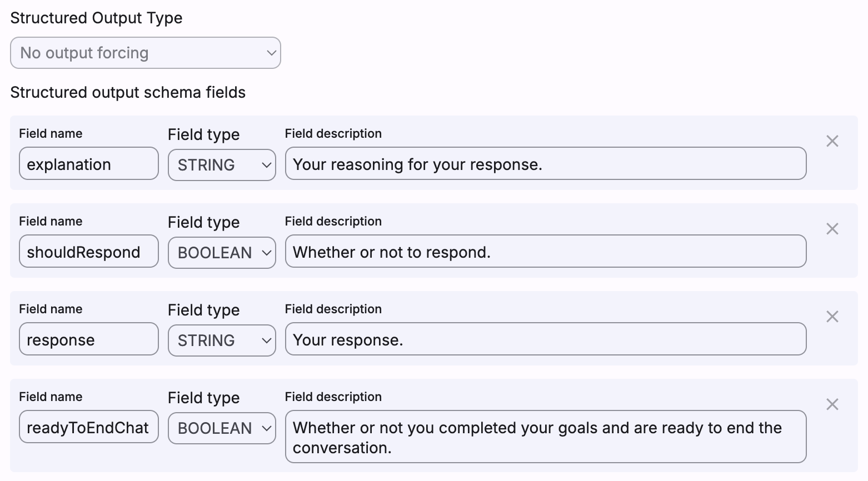
Task: Open the shouldRespond BOOLEAN type dropdown
Action: point(222,253)
